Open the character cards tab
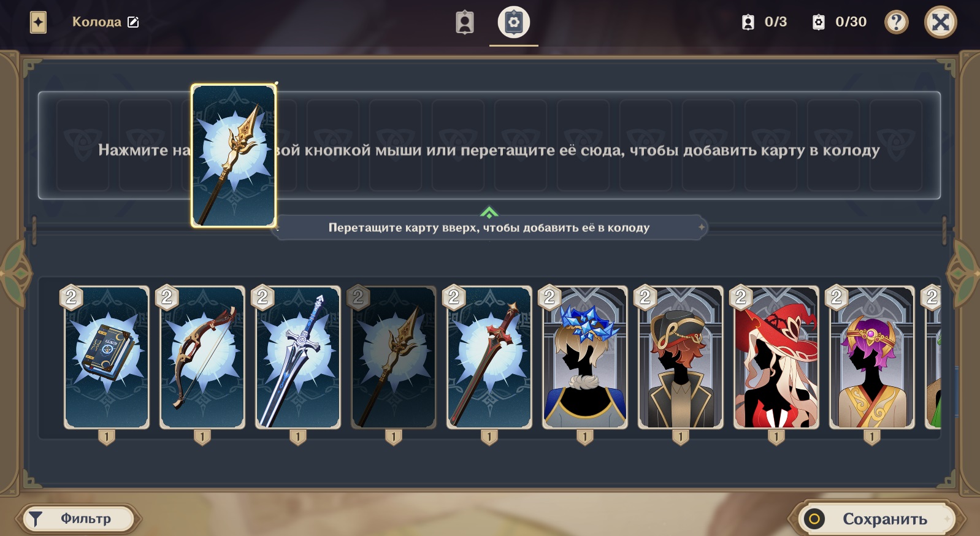Screen dimensions: 980x536 (465, 22)
